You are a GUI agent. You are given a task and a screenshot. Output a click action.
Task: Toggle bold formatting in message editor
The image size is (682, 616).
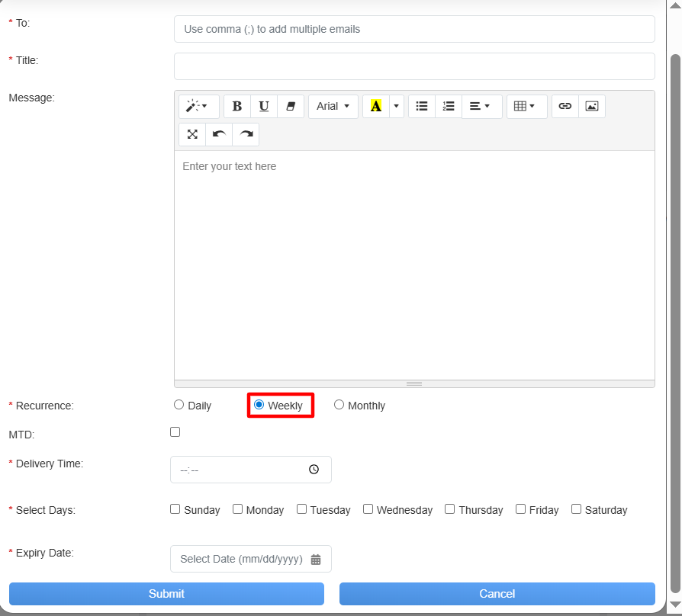[237, 107]
